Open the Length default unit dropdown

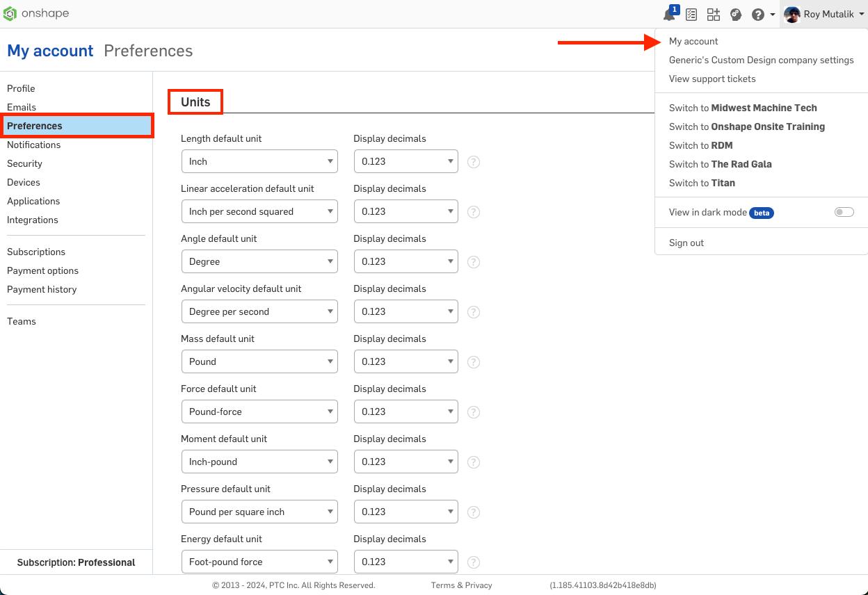point(259,161)
